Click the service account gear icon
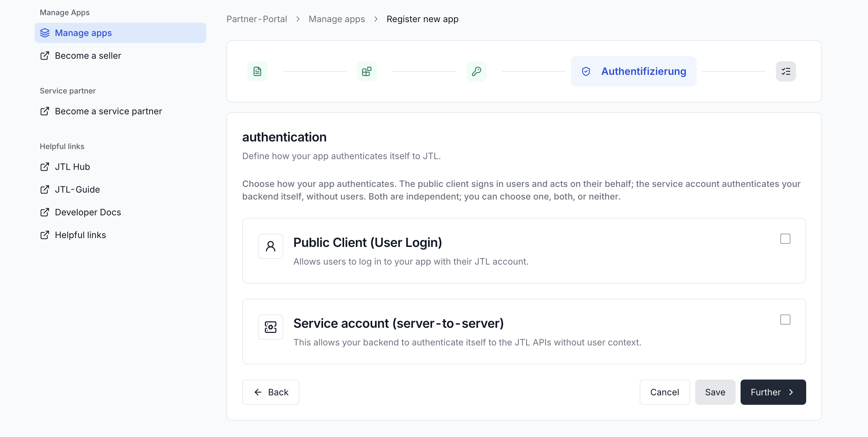Image resolution: width=868 pixels, height=437 pixels. 270,327
